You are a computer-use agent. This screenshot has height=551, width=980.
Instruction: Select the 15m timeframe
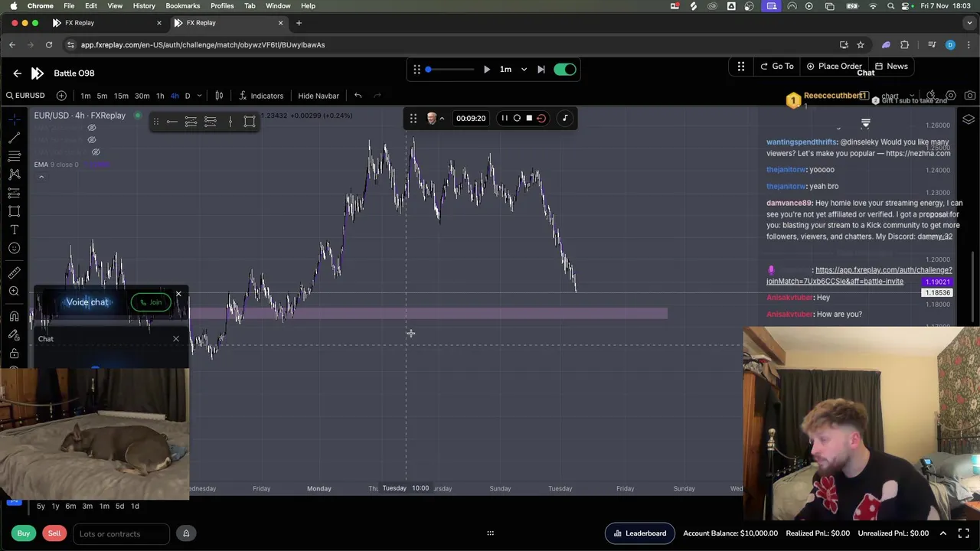pyautogui.click(x=121, y=96)
